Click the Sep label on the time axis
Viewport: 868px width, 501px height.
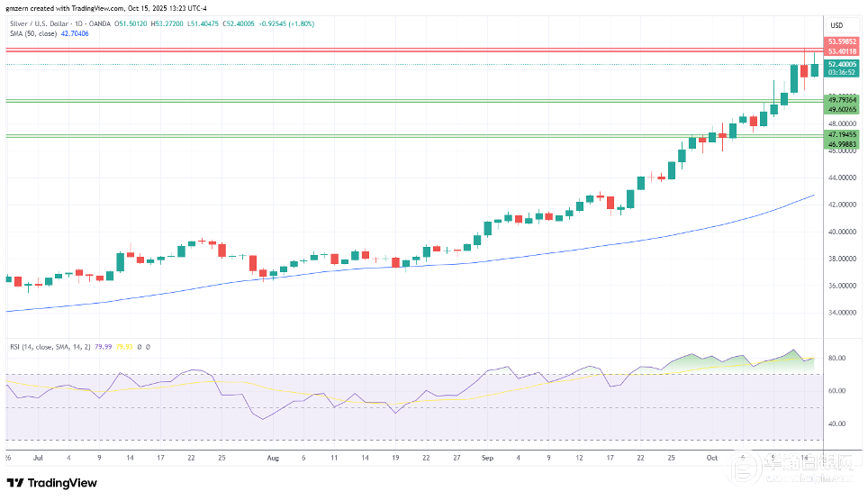tap(487, 458)
